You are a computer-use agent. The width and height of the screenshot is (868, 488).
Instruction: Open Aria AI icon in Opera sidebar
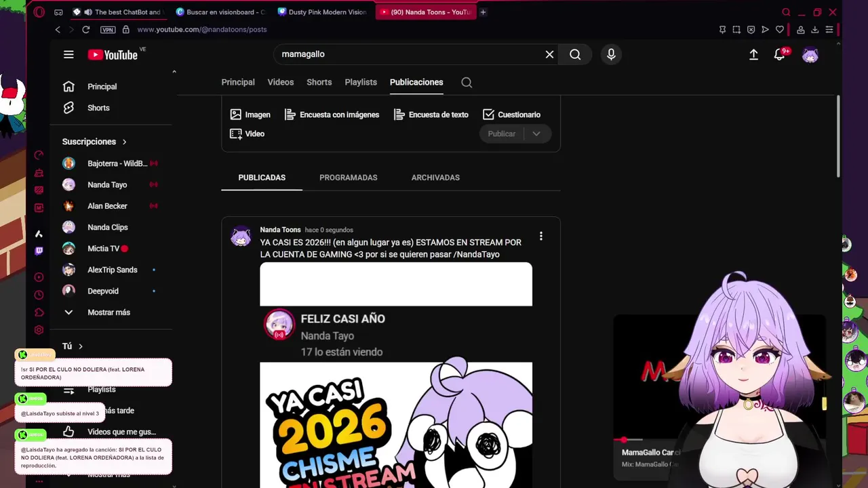(39, 234)
